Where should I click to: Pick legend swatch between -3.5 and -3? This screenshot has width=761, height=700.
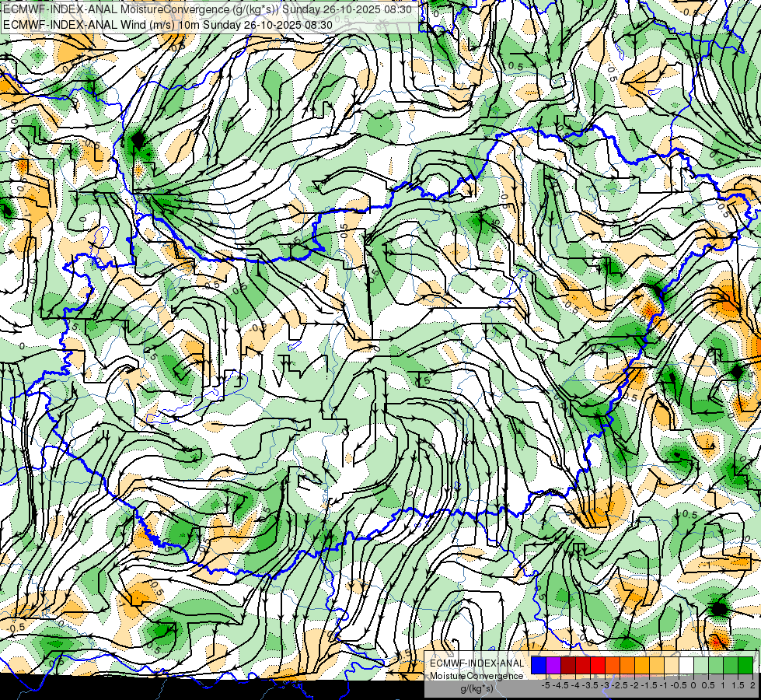(x=598, y=665)
